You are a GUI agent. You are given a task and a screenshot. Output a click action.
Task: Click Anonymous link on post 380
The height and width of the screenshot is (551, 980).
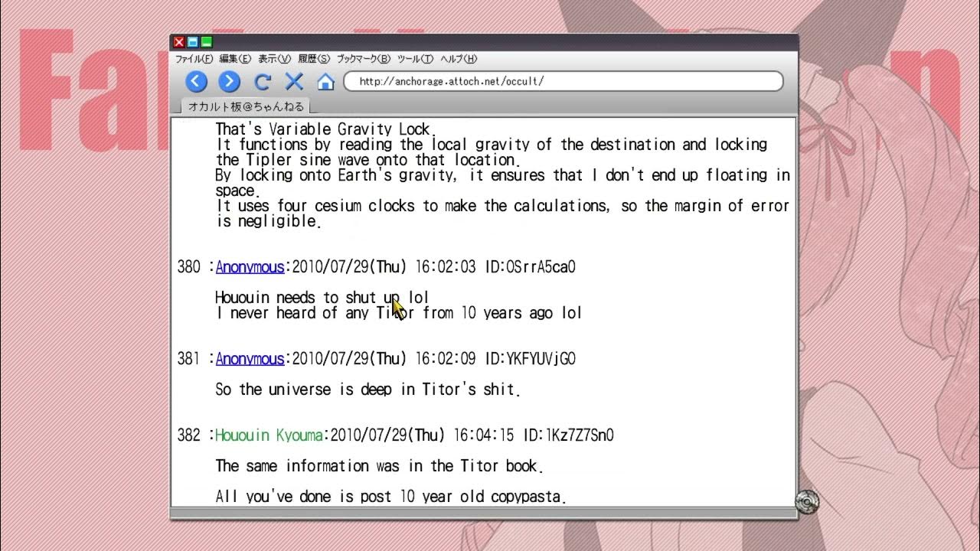pyautogui.click(x=250, y=267)
